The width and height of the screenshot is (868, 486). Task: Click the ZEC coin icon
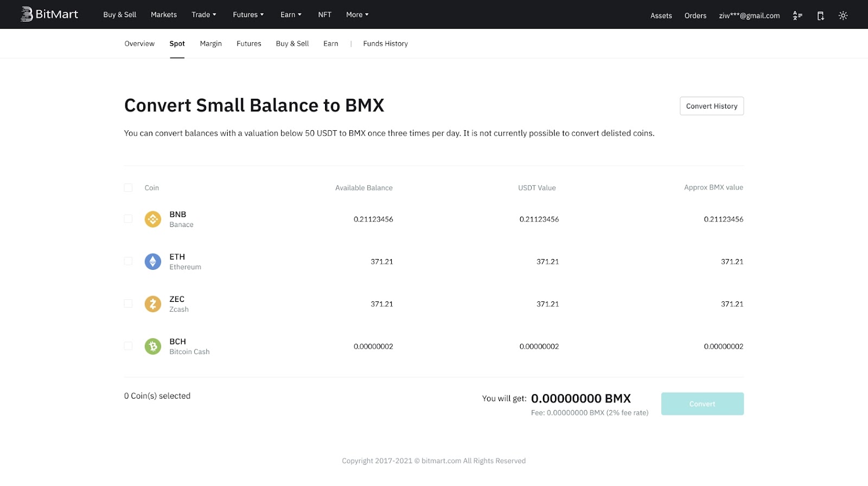[x=153, y=304]
